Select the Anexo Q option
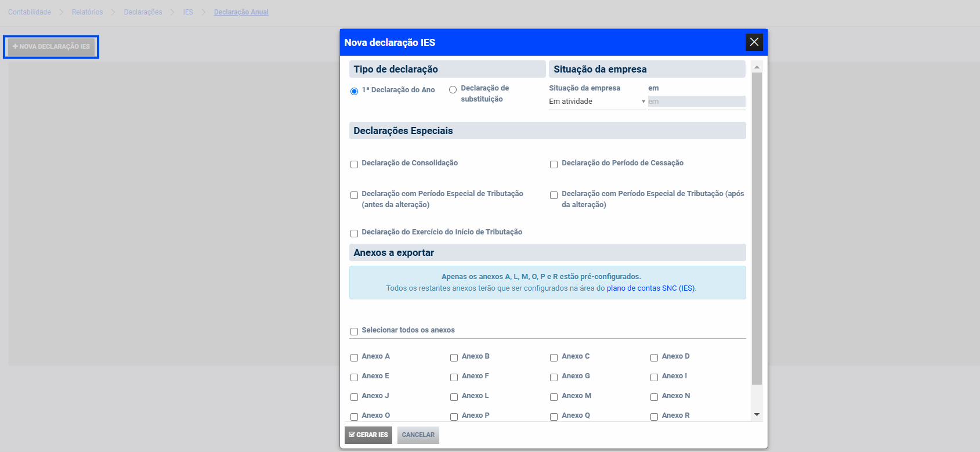The image size is (980, 452). (x=554, y=417)
